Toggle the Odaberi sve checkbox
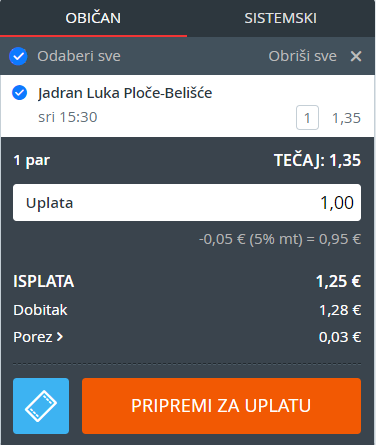The image size is (376, 445). click(18, 56)
